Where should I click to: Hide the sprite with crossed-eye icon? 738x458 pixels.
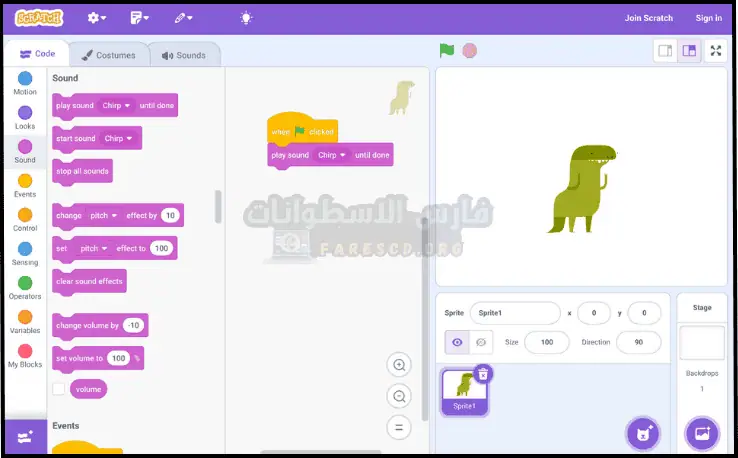pos(481,342)
